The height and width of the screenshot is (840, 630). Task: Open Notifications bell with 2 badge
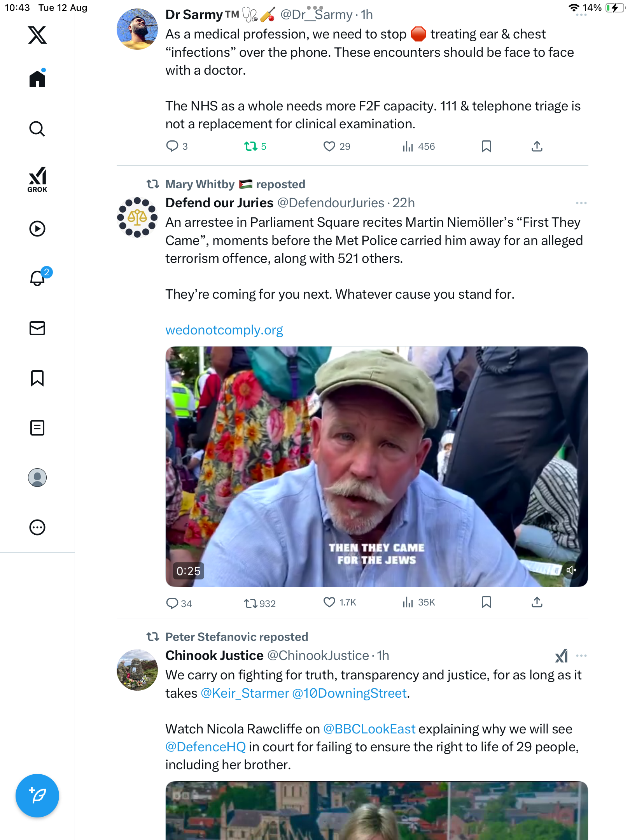click(x=38, y=278)
